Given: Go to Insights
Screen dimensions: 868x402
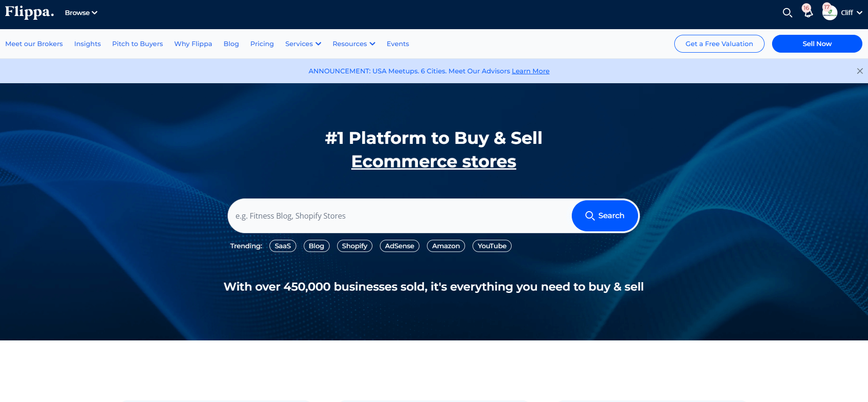Looking at the screenshot, I should [87, 44].
